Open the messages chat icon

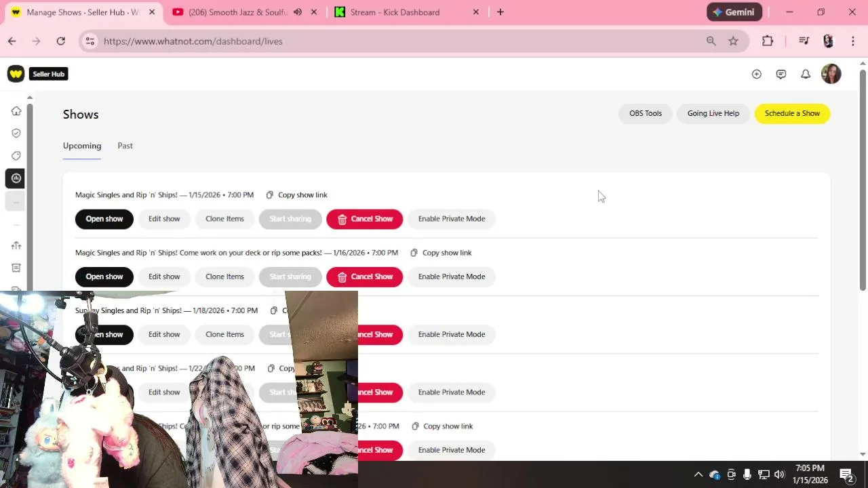tap(781, 74)
